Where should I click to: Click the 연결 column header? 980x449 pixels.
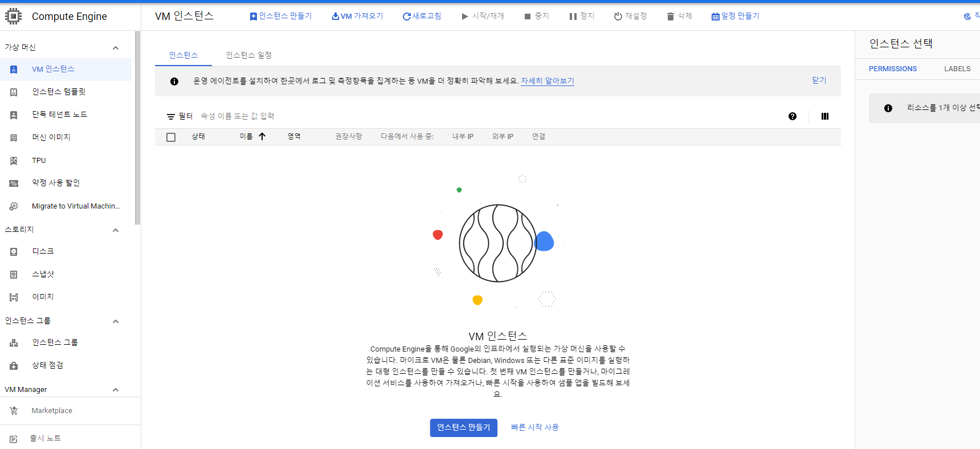[x=538, y=137]
